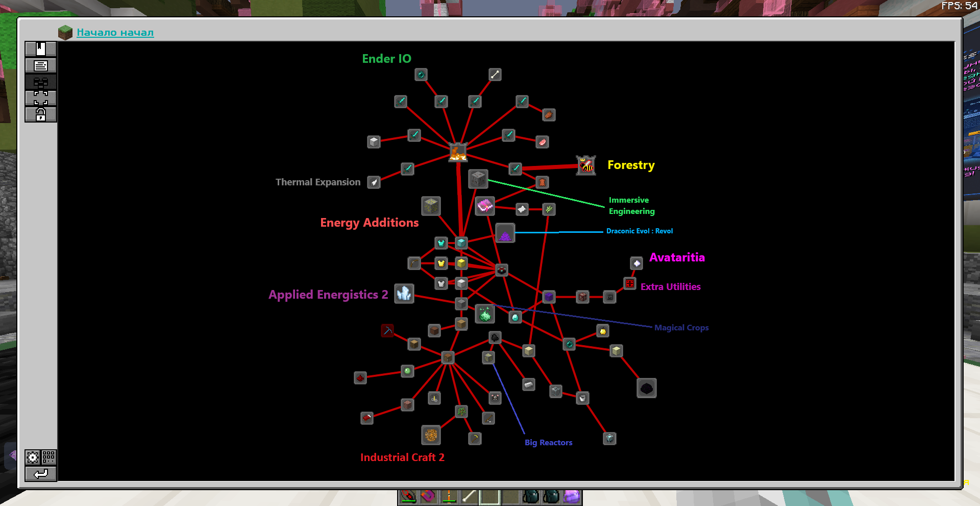Toggle the padlock view lock button
The width and height of the screenshot is (980, 506).
pos(41,114)
